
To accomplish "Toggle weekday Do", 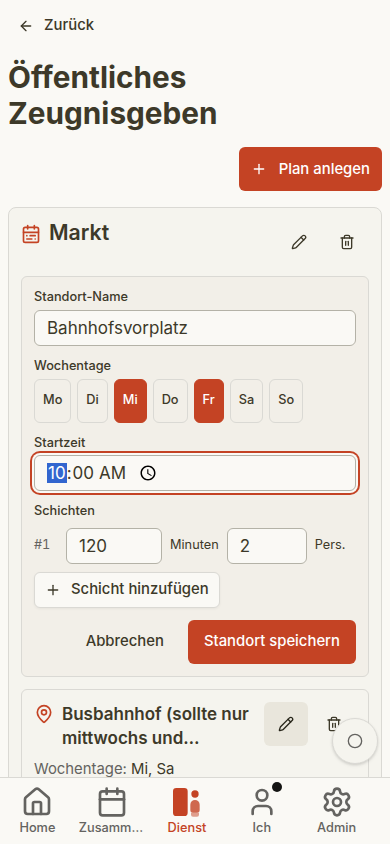I will click(170, 401).
